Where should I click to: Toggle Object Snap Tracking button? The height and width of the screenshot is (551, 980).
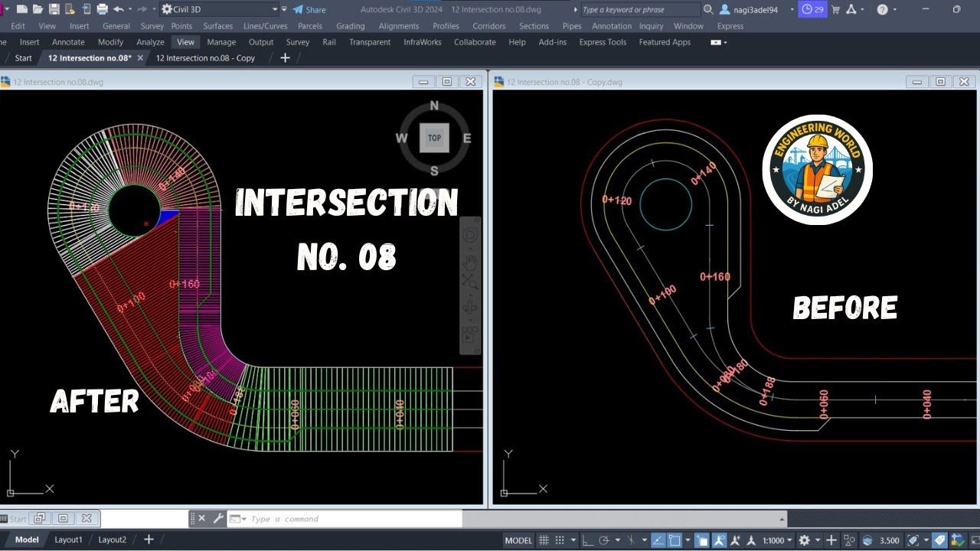click(658, 540)
